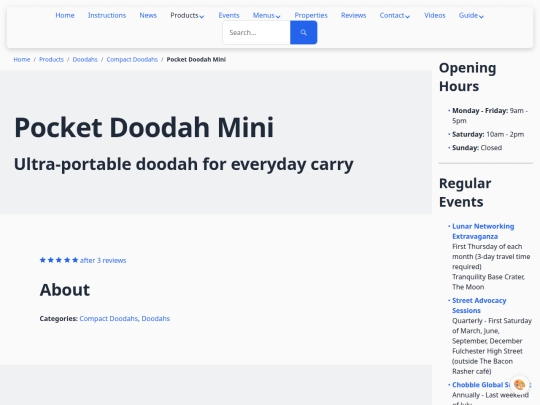Open the Doodahs category link under About
The image size is (540, 405).
point(156,319)
